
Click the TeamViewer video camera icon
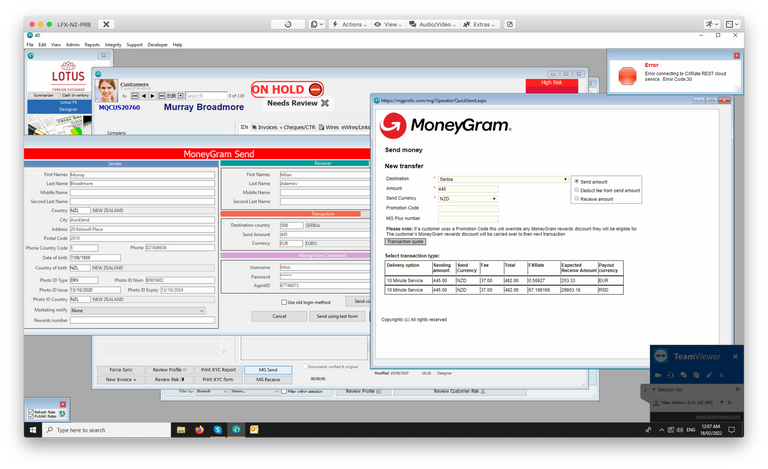(x=658, y=375)
